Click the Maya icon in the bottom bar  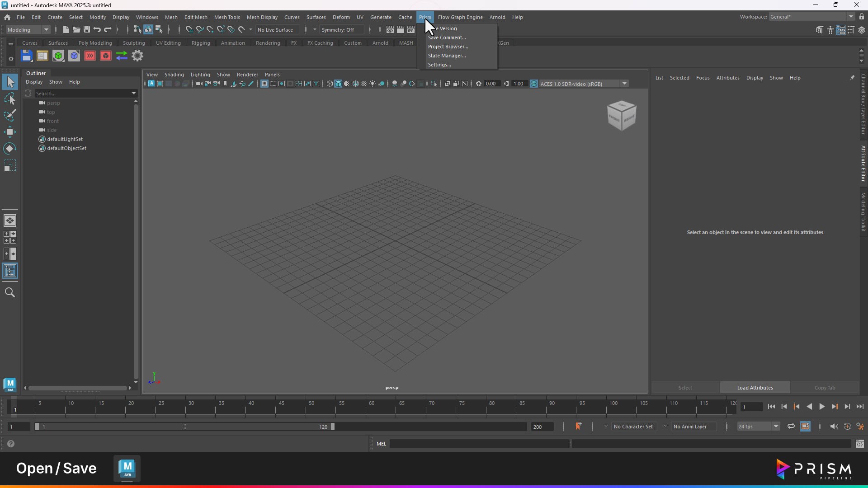(127, 469)
